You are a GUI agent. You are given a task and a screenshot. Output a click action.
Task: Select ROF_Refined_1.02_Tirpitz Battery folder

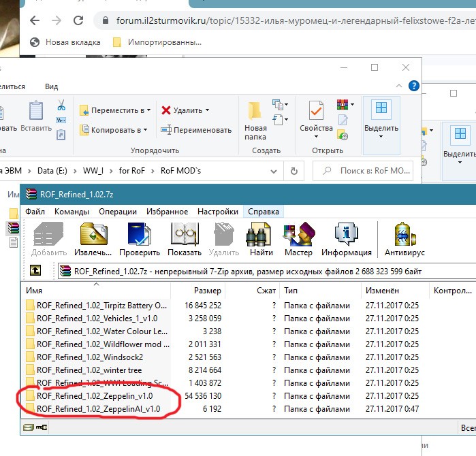(x=96, y=305)
